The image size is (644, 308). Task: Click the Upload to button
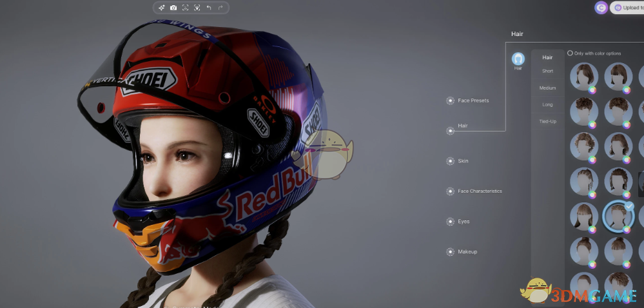627,7
